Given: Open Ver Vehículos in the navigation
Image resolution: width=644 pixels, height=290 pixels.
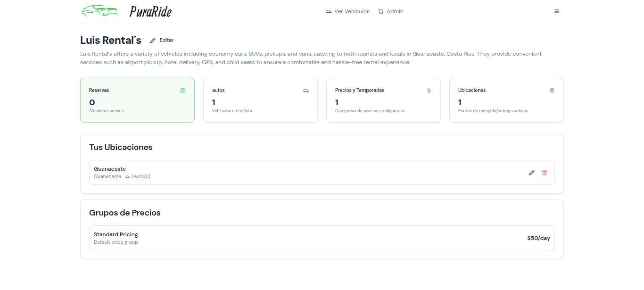Looking at the screenshot, I should click(347, 11).
